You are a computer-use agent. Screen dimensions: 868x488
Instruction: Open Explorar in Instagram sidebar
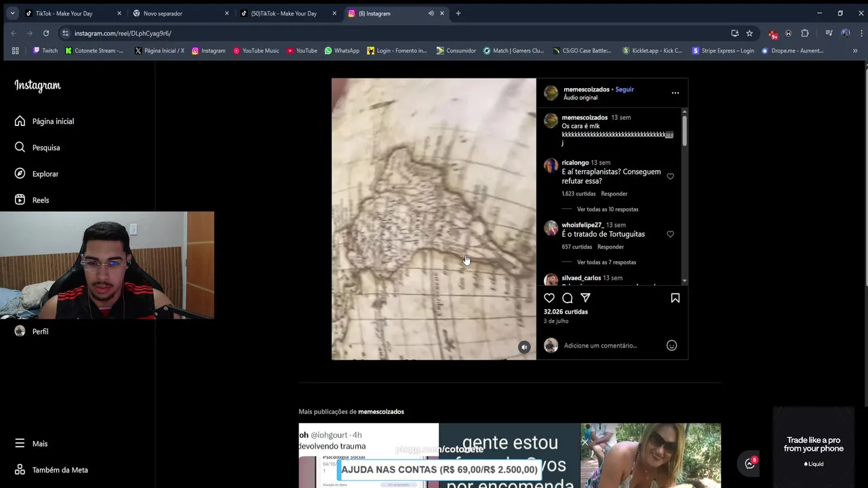pyautogui.click(x=37, y=174)
